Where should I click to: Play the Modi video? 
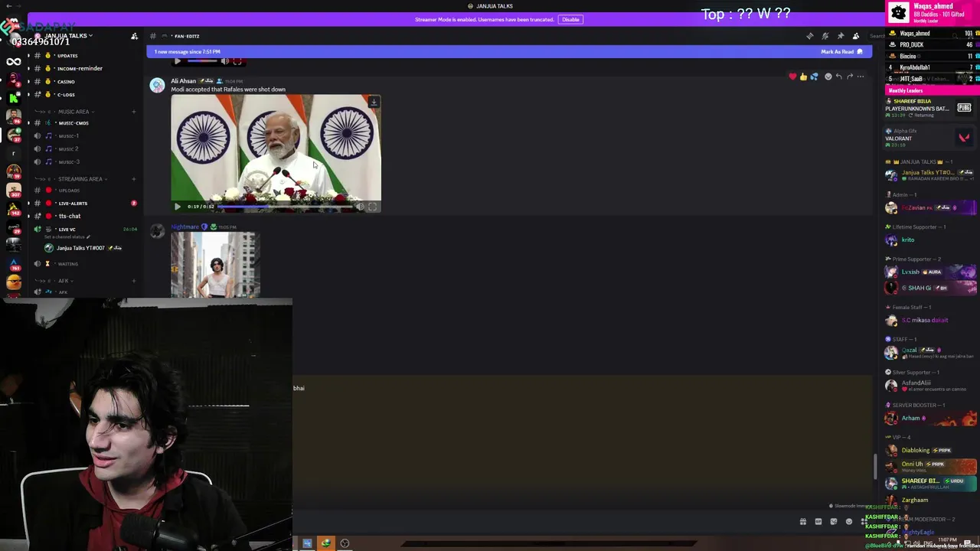(178, 207)
